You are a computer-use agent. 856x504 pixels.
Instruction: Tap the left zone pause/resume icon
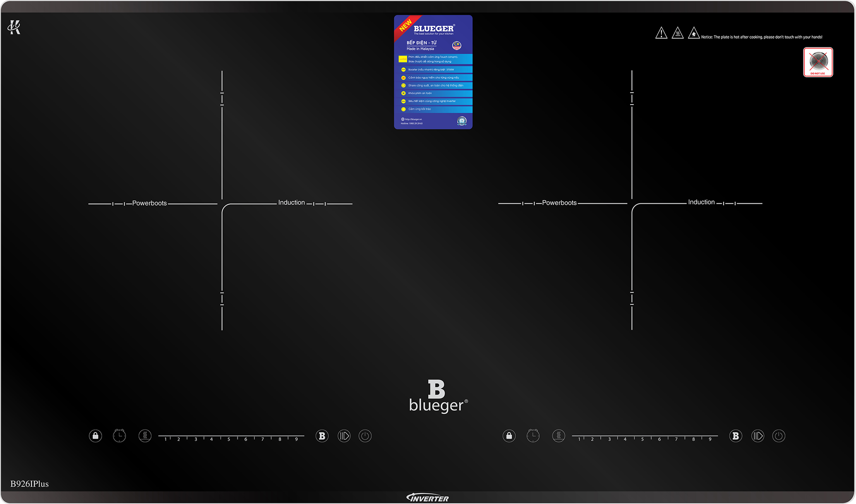pyautogui.click(x=344, y=436)
